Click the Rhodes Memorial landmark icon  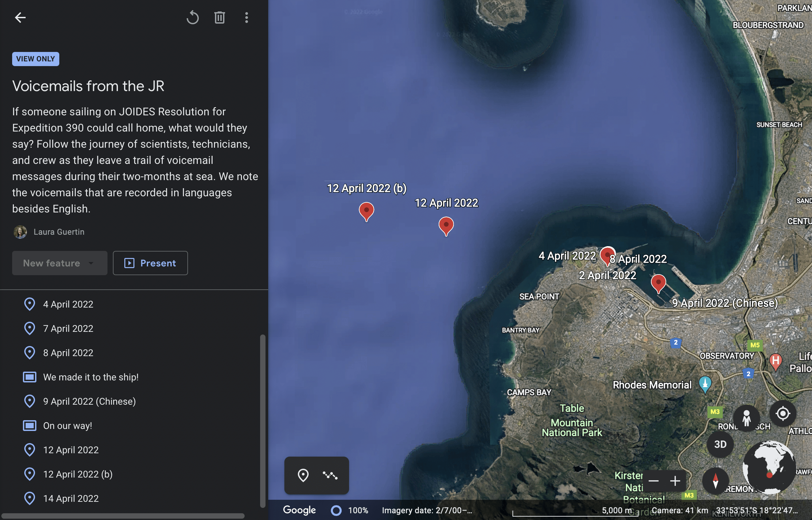click(705, 384)
